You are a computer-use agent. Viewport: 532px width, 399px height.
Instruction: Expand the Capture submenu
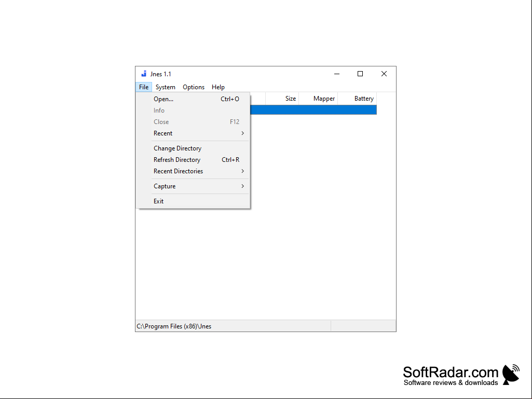[194, 186]
